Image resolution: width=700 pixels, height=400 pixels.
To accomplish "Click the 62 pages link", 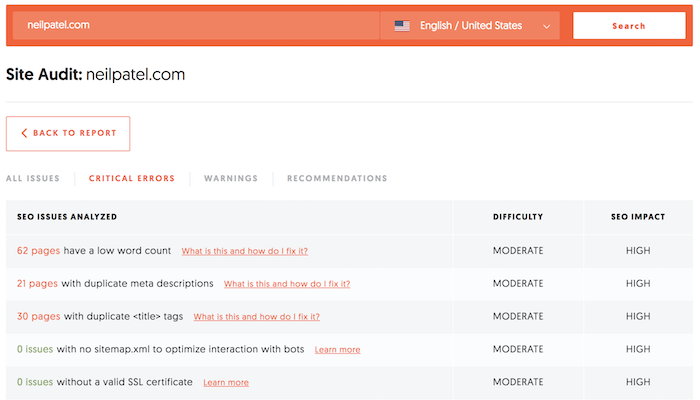I will 38,251.
